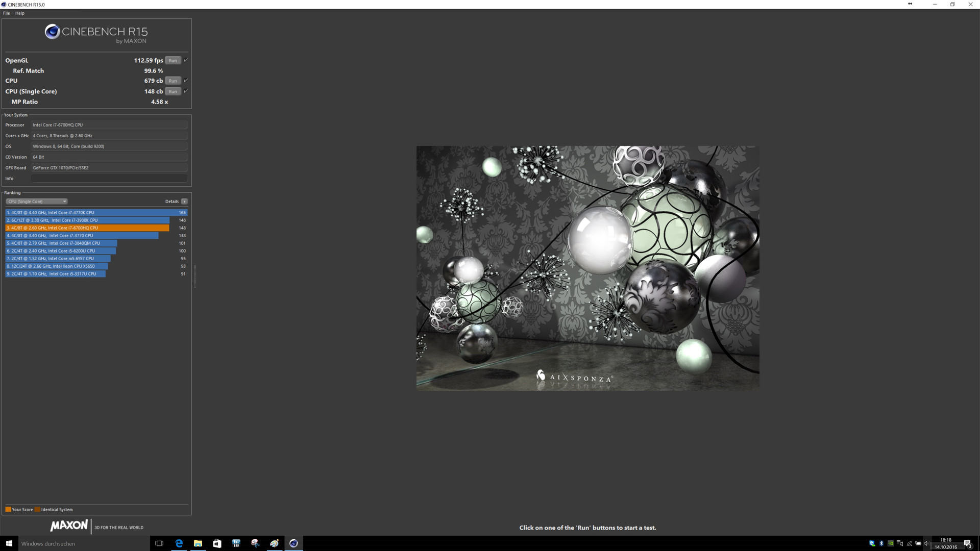The width and height of the screenshot is (980, 551).
Task: Open the Windows Store taskbar icon
Action: (217, 543)
